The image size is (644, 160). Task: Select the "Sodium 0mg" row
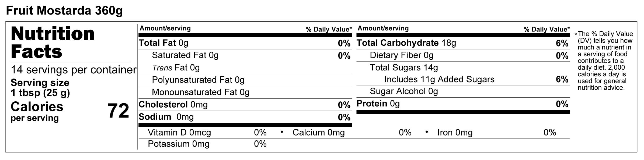166,117
